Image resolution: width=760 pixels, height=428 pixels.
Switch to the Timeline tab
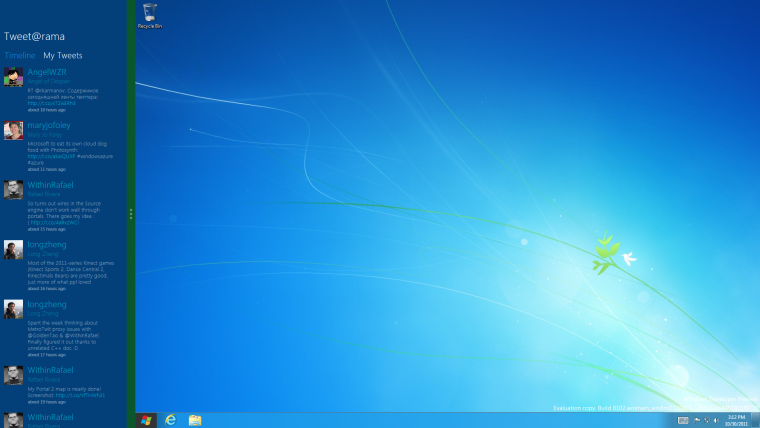pos(20,55)
